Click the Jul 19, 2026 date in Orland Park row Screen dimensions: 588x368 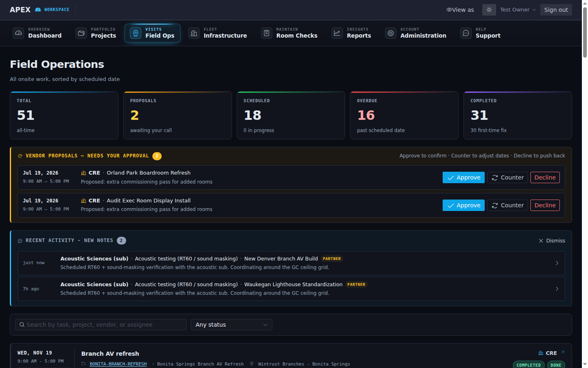[x=40, y=173]
